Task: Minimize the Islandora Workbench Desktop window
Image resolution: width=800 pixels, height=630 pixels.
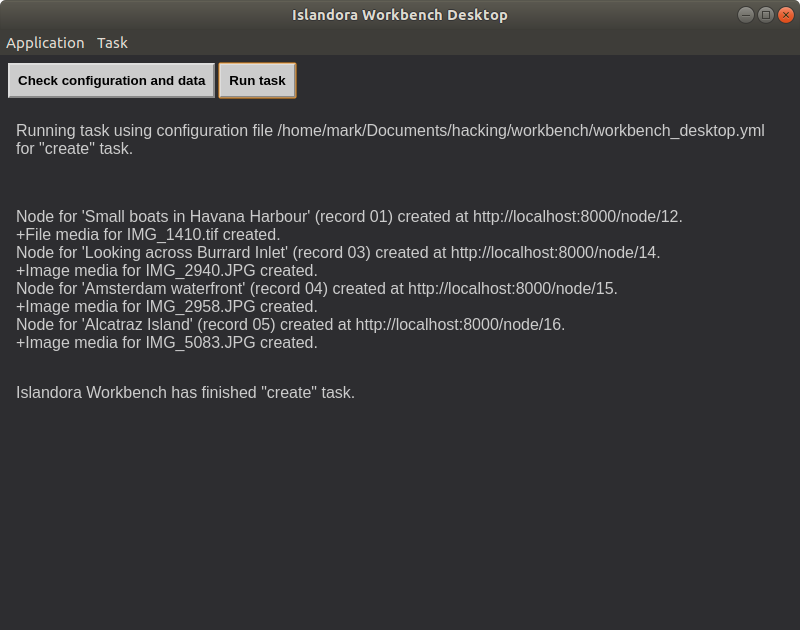Action: (x=745, y=15)
